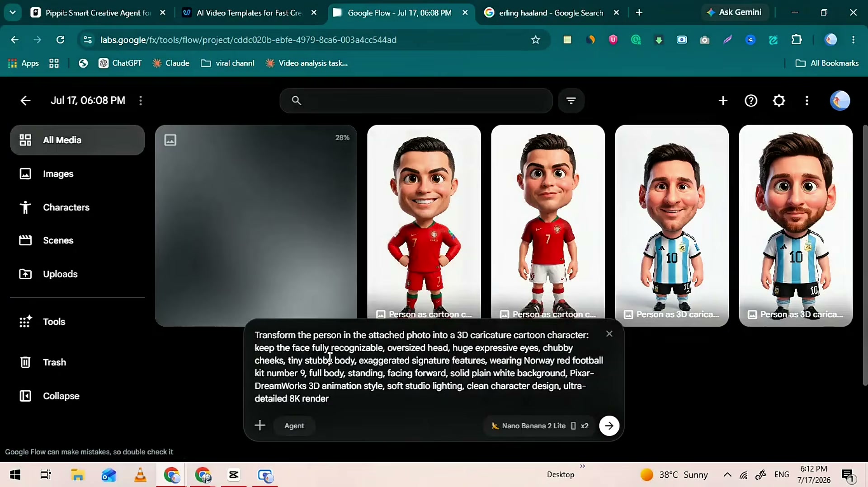Go back in browser history

coord(14,40)
